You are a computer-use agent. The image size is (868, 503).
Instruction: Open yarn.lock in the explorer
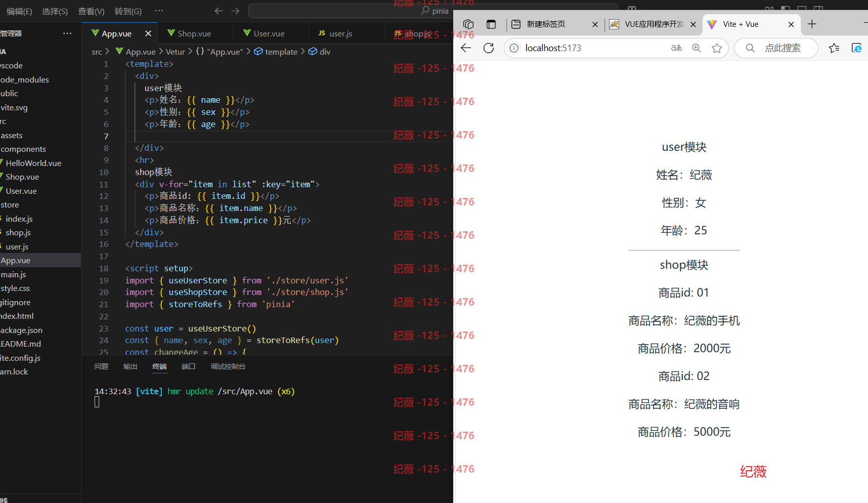[x=14, y=371]
